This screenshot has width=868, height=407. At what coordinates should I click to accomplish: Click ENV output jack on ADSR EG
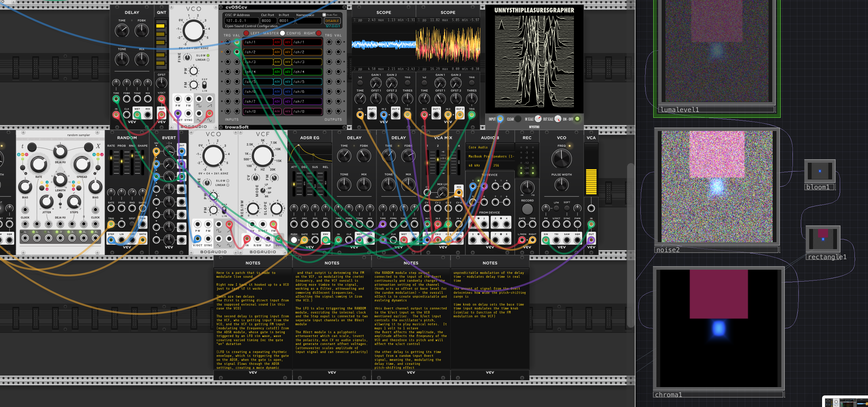[325, 240]
